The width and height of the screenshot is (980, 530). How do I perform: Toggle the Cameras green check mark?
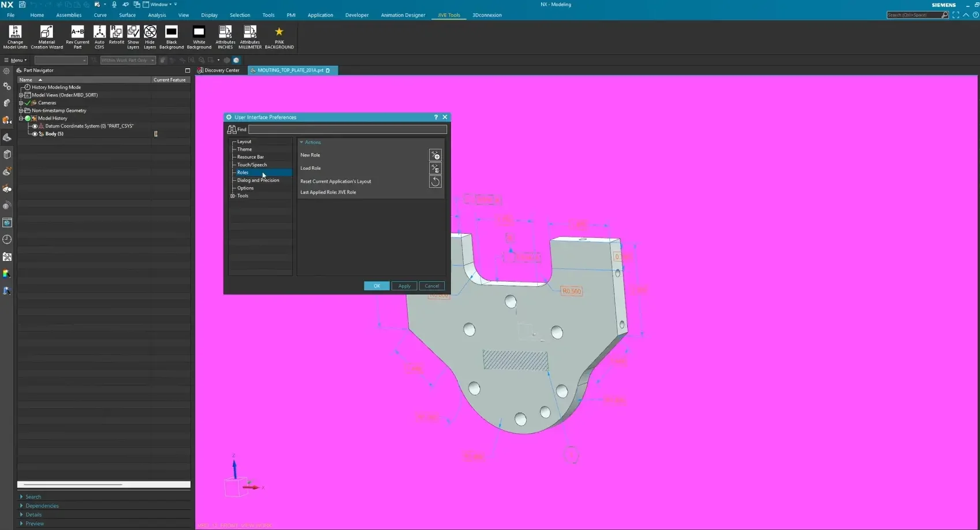tap(27, 103)
